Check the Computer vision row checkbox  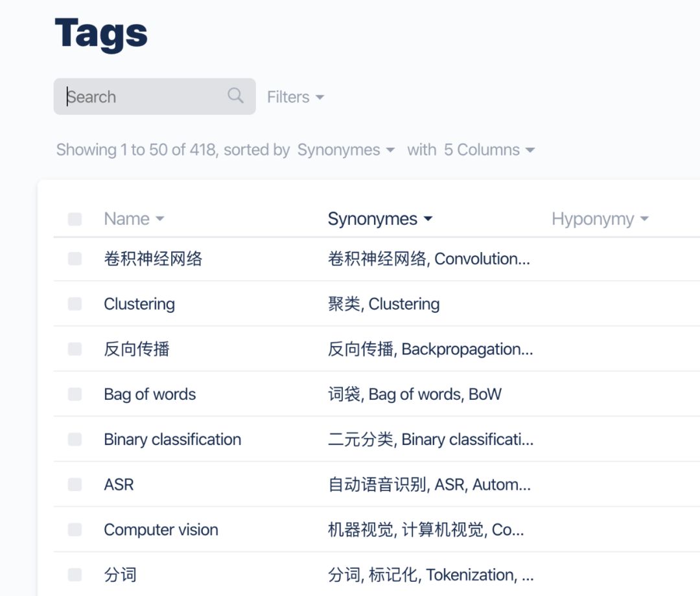(75, 529)
